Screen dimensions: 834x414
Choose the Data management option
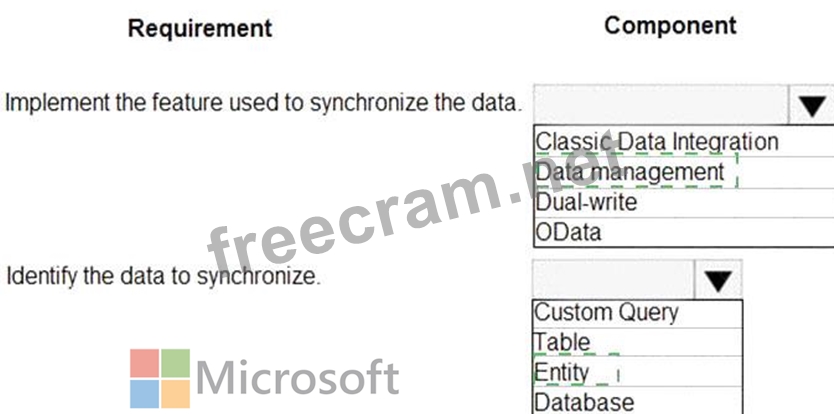(630, 172)
